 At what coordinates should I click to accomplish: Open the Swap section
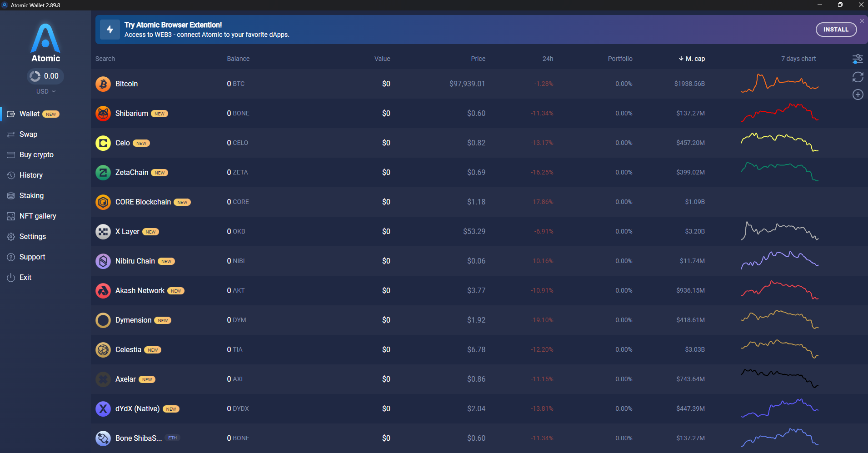[x=28, y=134]
